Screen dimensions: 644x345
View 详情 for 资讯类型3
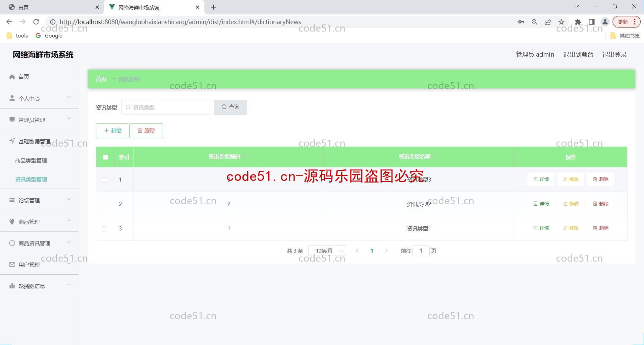click(x=541, y=179)
